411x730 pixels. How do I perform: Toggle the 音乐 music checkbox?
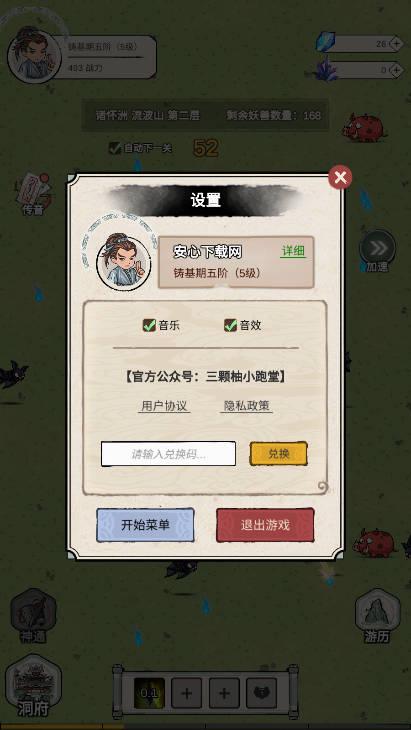click(x=149, y=325)
